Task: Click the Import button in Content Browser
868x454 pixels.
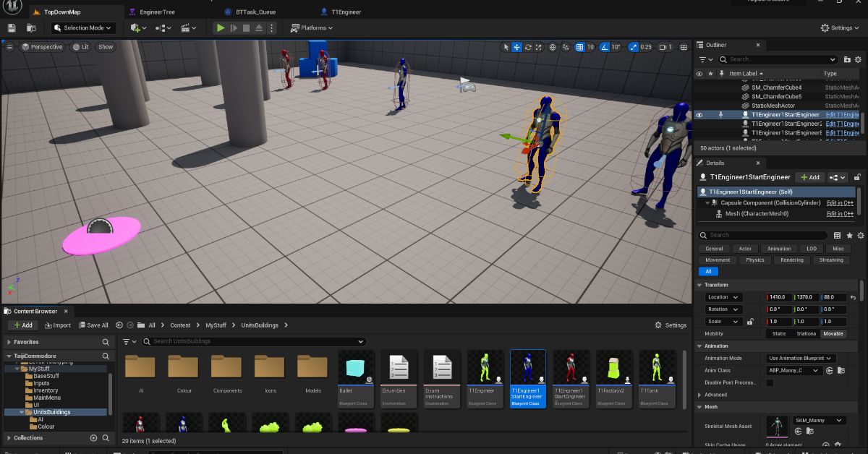Action: [58, 325]
